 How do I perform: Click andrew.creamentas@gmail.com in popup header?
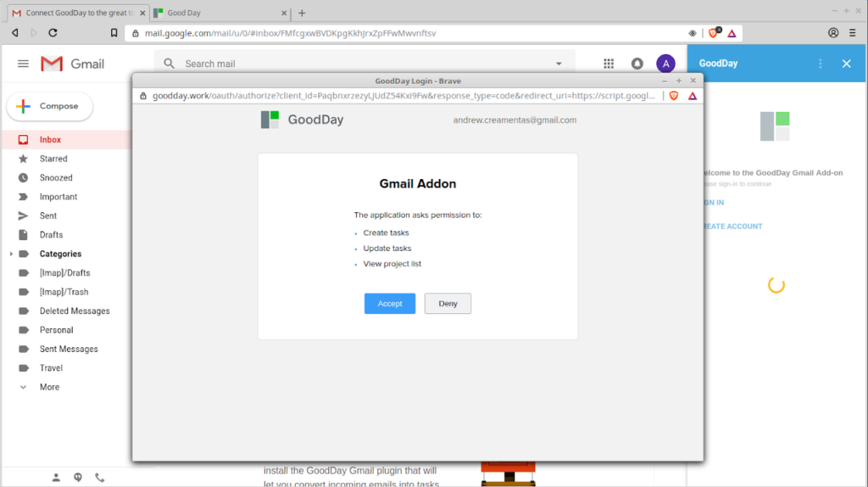tap(515, 120)
